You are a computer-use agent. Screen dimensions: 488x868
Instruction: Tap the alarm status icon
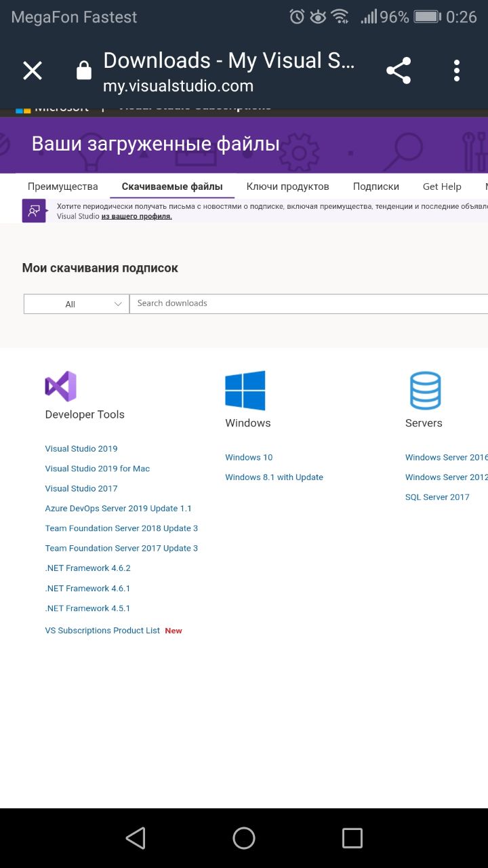click(x=297, y=17)
